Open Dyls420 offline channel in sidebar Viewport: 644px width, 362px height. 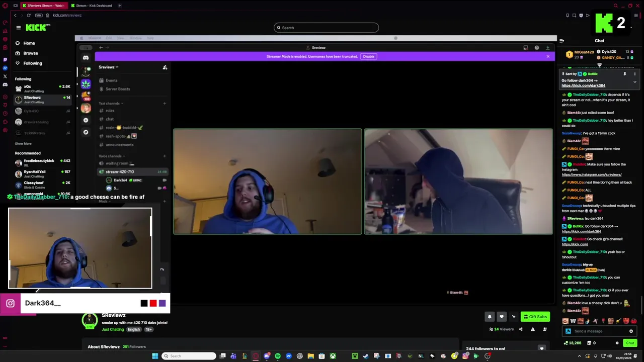(42, 111)
